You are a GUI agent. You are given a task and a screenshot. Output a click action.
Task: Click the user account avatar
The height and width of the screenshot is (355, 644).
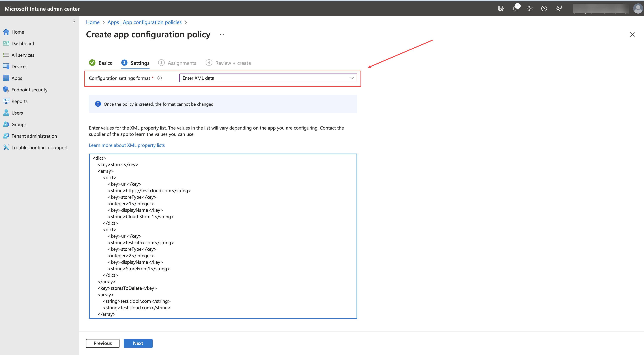(x=637, y=8)
